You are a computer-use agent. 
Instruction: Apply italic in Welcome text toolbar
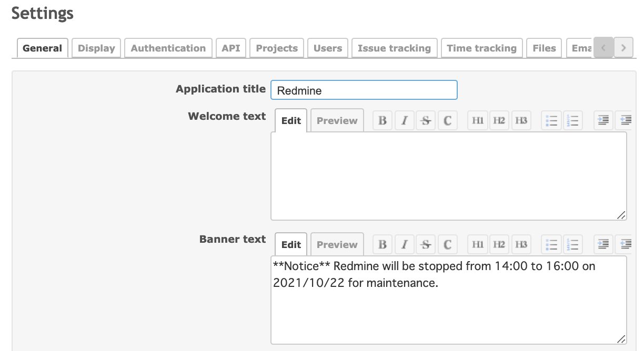404,121
